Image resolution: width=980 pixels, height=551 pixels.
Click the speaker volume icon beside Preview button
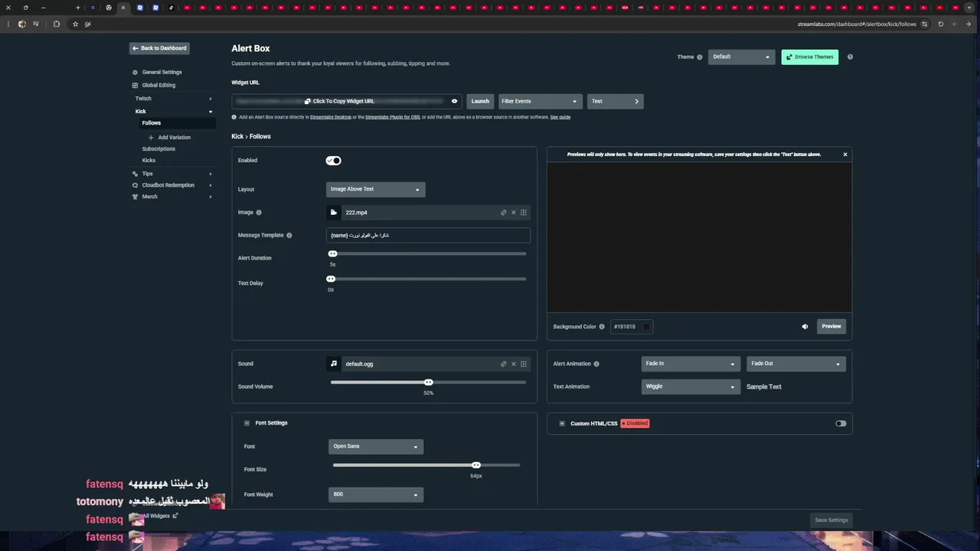pyautogui.click(x=805, y=327)
